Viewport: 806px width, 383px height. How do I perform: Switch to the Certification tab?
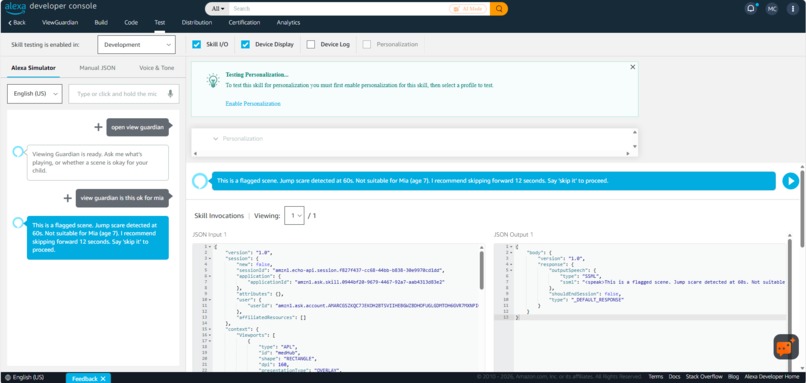(x=244, y=23)
